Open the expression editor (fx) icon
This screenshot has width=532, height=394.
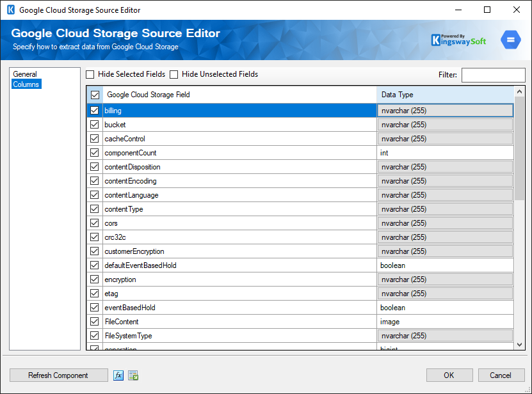(118, 375)
